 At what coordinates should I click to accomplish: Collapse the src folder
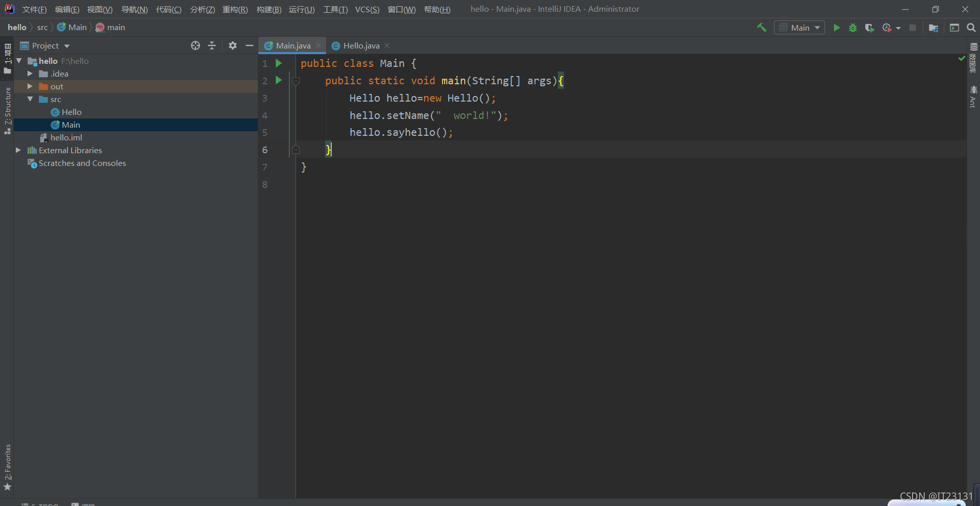(x=30, y=99)
